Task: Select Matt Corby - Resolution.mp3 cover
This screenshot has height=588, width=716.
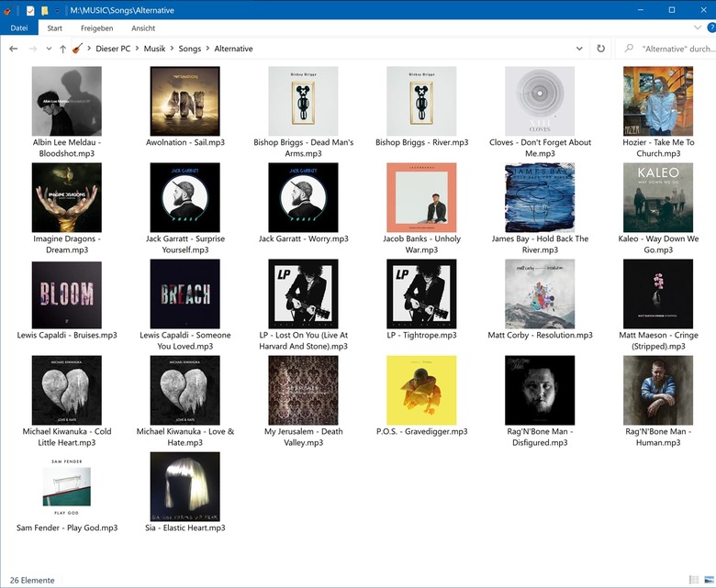Action: click(x=540, y=294)
